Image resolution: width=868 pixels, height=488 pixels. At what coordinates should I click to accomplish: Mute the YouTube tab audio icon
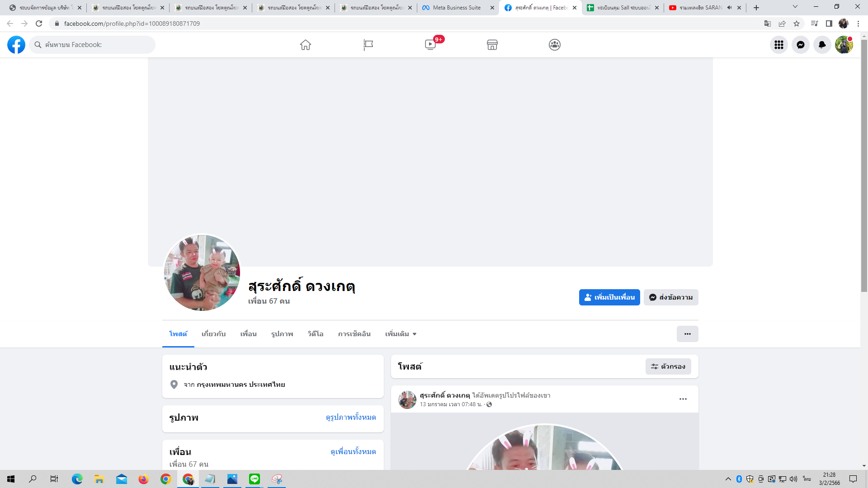click(x=729, y=8)
